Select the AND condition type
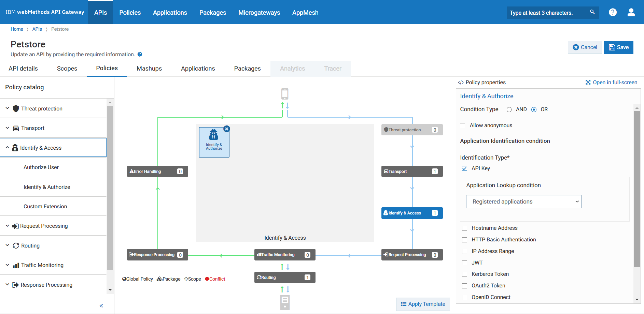Viewport: 644px width, 314px height. (x=509, y=109)
